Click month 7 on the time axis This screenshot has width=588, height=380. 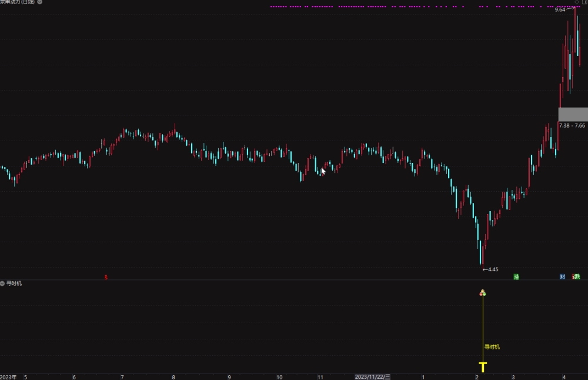point(122,378)
